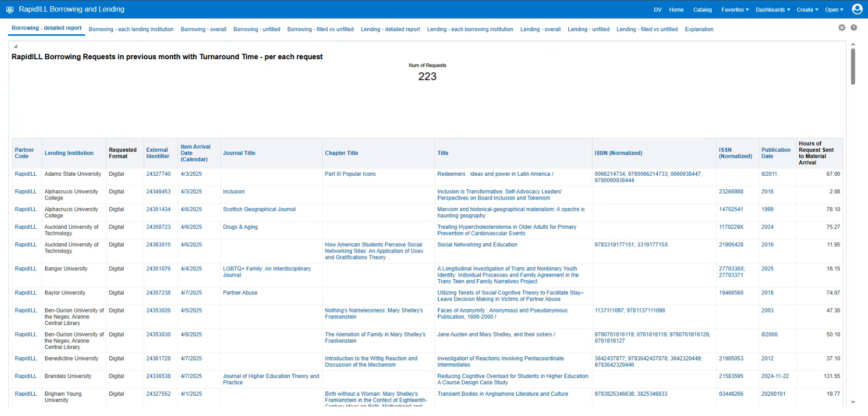This screenshot has width=868, height=416.
Task: Open the user account profile icon
Action: 857,9
